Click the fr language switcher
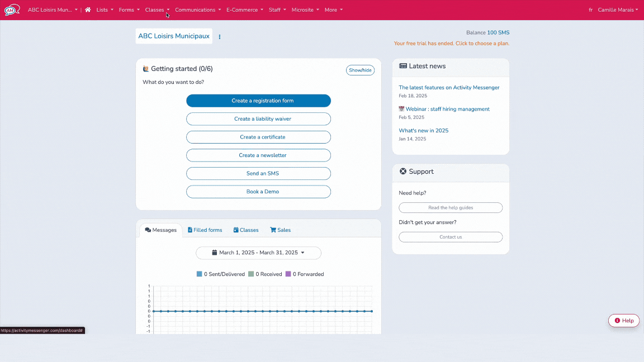Image resolution: width=644 pixels, height=362 pixels. pos(590,9)
